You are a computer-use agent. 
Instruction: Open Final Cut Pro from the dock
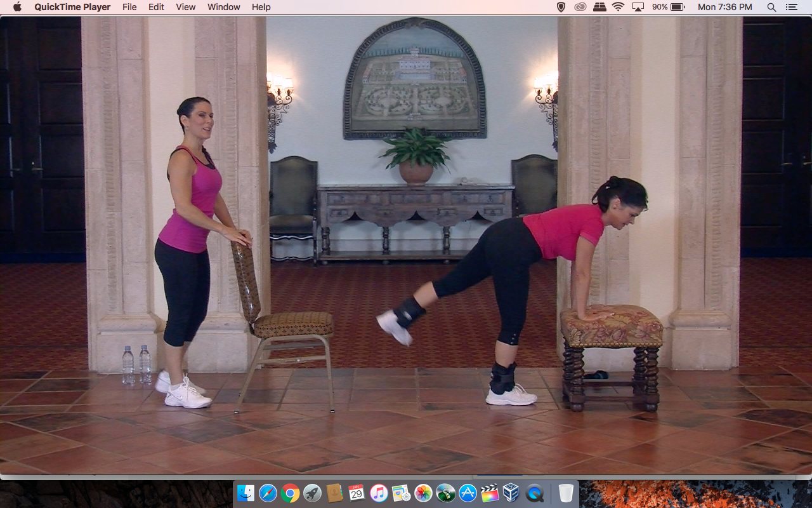(x=489, y=493)
